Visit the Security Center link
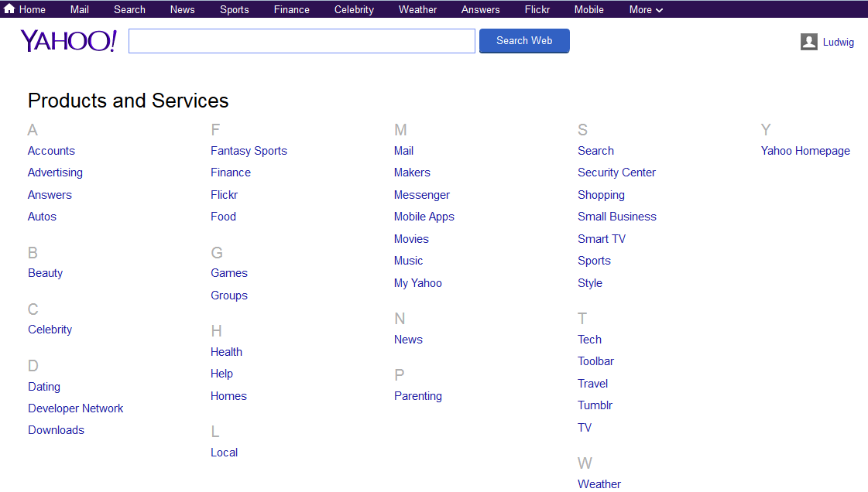Image resolution: width=868 pixels, height=492 pixels. (x=616, y=173)
